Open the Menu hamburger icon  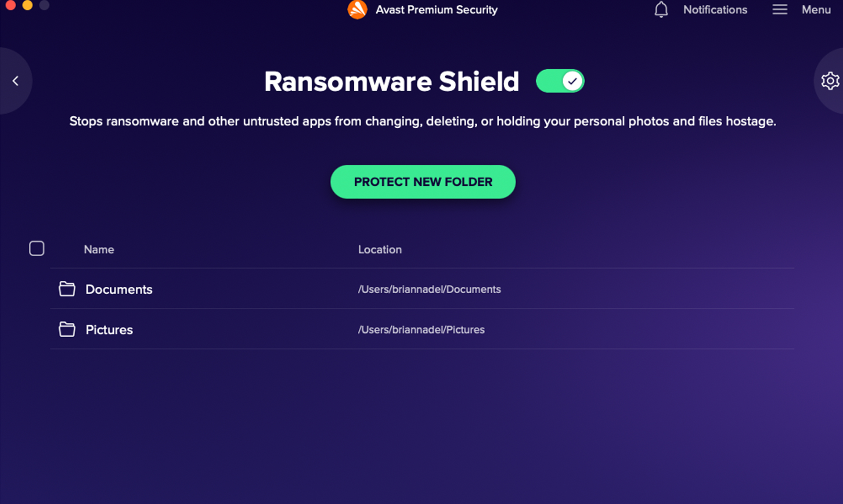(779, 10)
